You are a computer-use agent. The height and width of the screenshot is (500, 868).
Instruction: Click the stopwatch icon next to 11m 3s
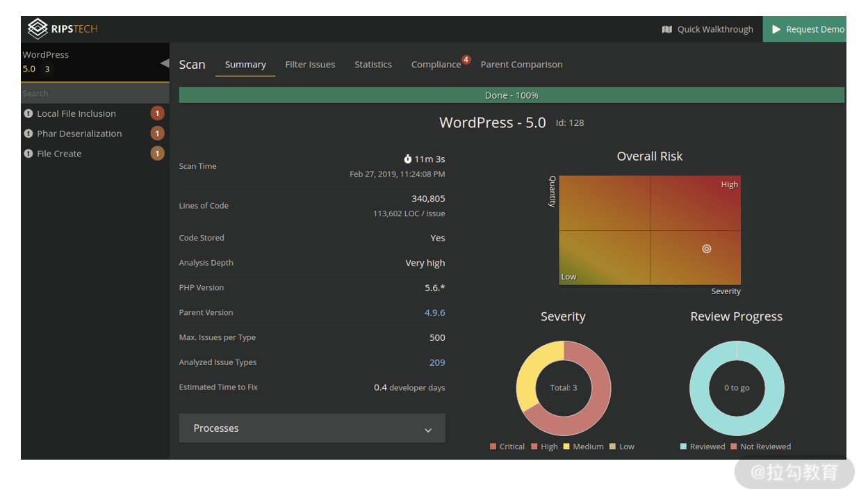coord(408,159)
